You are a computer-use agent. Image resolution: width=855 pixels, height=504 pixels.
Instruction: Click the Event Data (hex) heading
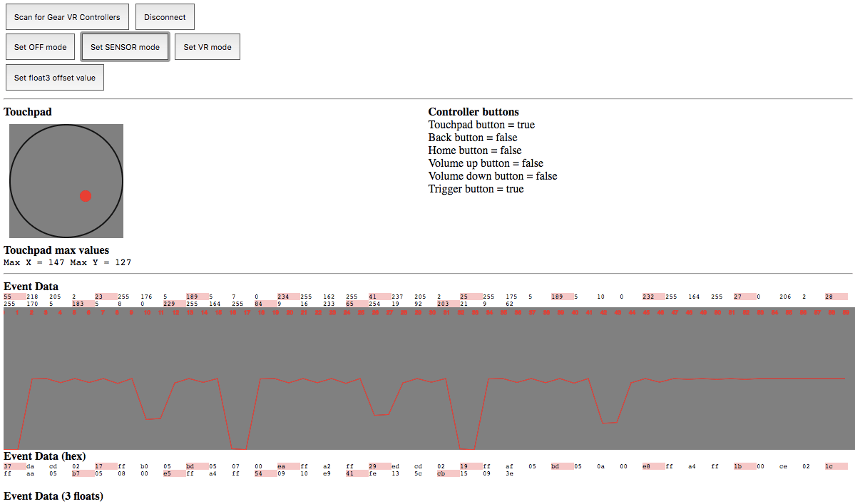(44, 456)
